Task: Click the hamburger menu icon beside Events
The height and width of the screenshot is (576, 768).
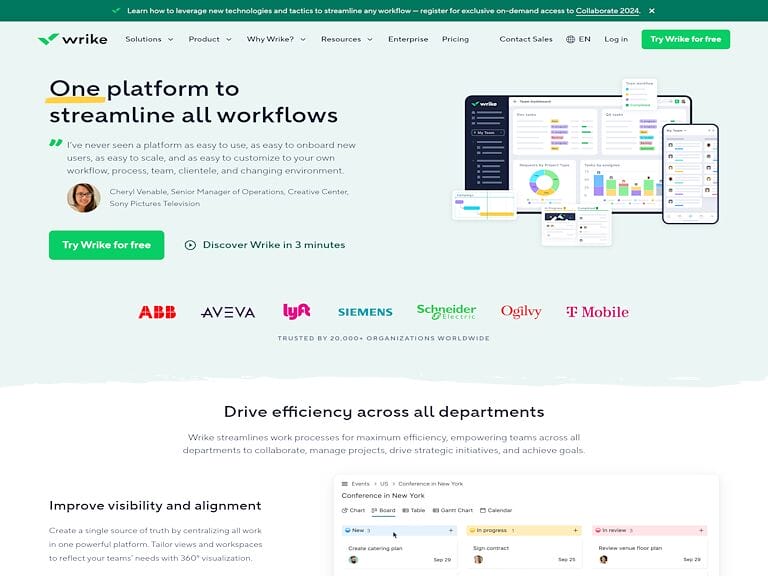Action: [x=344, y=483]
